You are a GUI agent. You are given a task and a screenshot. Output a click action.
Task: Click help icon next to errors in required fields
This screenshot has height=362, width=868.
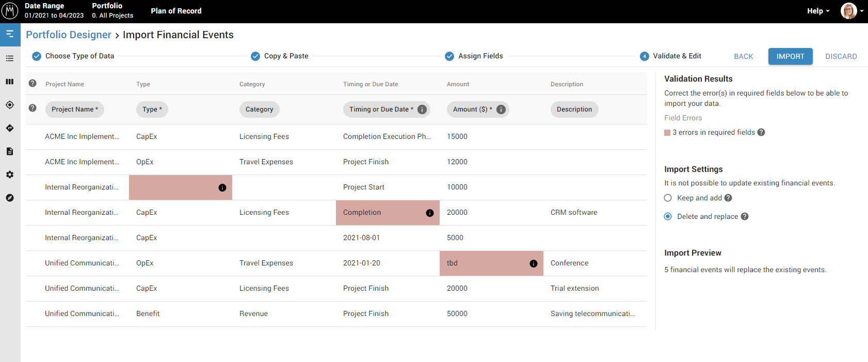click(x=761, y=132)
